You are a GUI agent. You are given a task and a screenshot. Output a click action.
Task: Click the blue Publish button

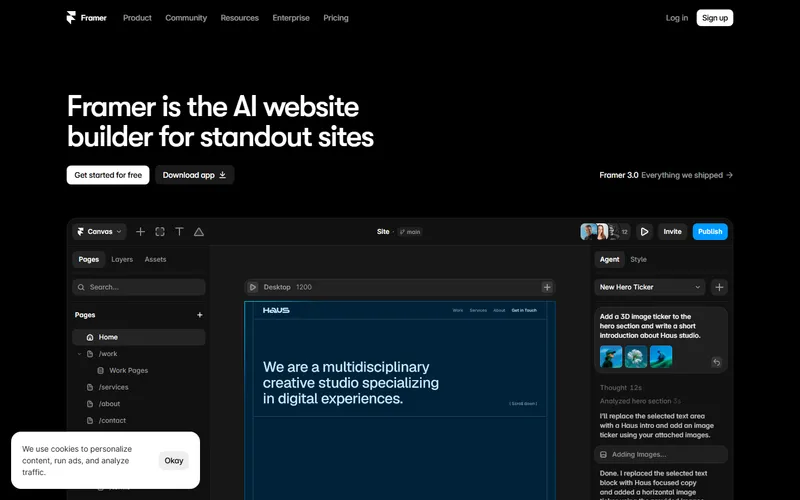710,232
